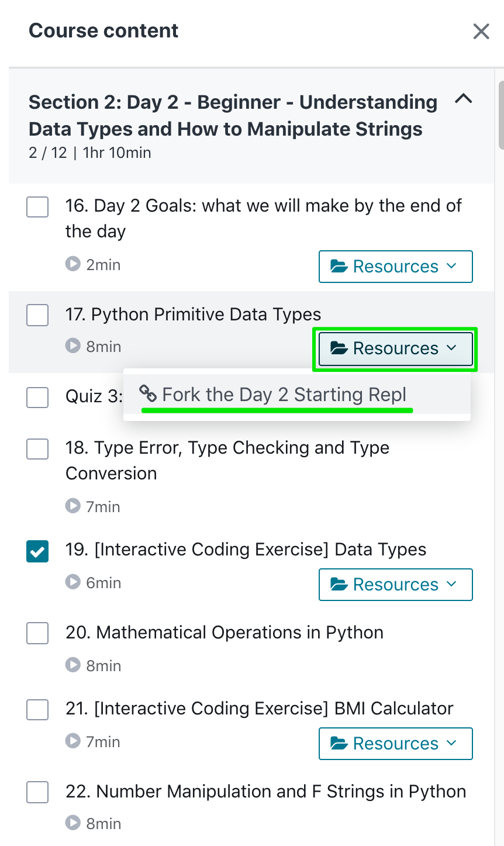Viewport: 504px width, 846px height.
Task: Click the play icon beside lecture 16 duration
Action: [73, 264]
